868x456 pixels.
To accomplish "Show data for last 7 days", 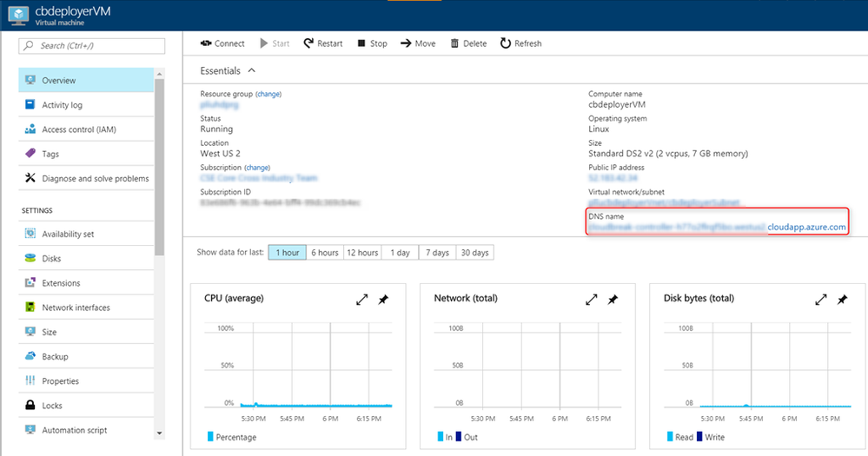I will point(437,253).
